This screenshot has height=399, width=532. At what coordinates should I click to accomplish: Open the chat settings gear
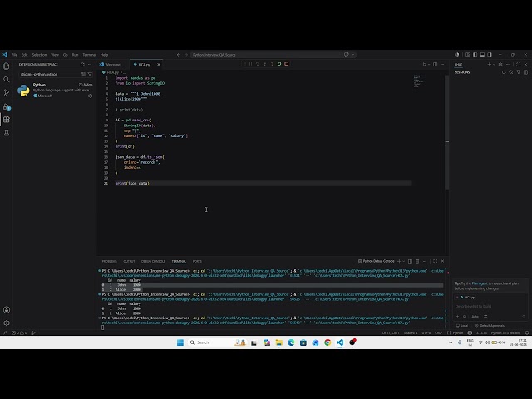[x=500, y=65]
